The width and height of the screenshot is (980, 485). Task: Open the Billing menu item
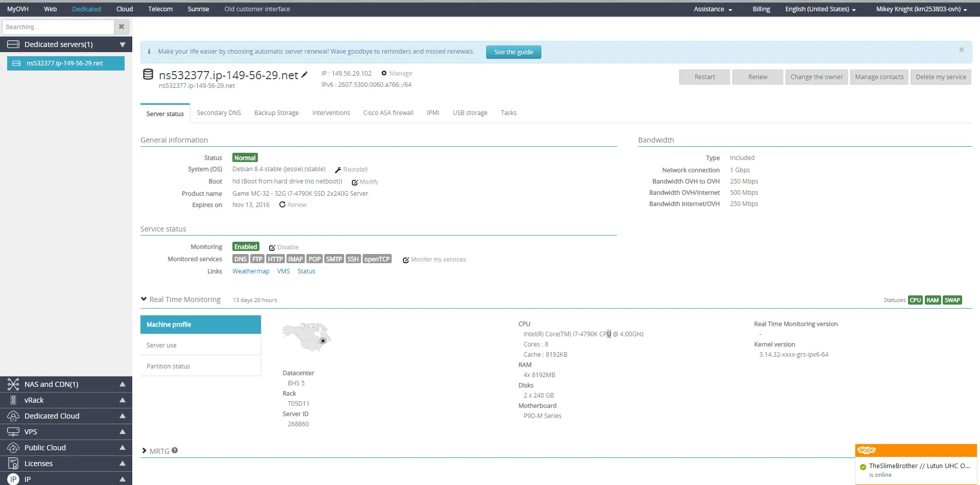tap(761, 9)
